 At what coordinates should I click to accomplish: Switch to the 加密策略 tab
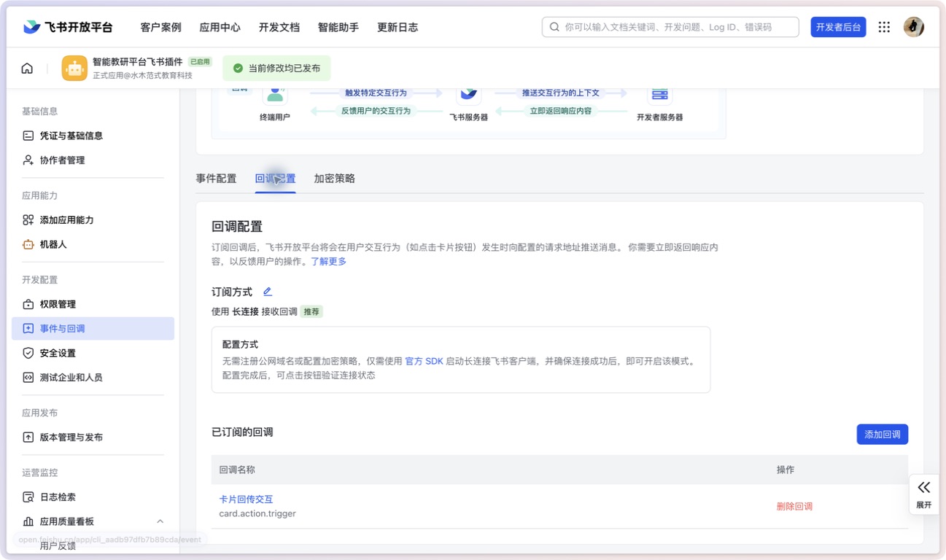pos(334,178)
